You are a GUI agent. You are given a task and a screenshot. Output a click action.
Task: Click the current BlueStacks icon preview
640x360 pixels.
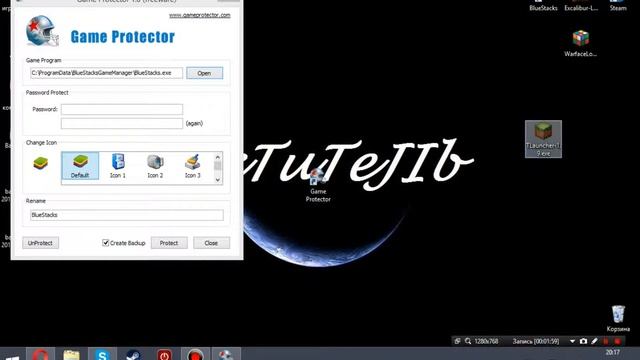pos(40,163)
